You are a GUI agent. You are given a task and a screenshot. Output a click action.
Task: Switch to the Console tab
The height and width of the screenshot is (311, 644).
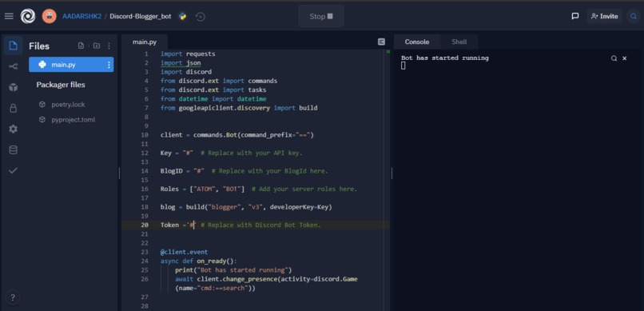[417, 42]
